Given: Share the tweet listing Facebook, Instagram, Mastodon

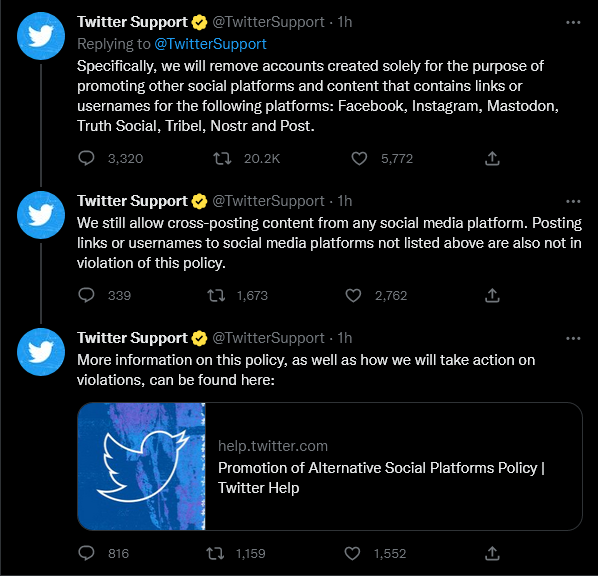Looking at the screenshot, I should [492, 158].
